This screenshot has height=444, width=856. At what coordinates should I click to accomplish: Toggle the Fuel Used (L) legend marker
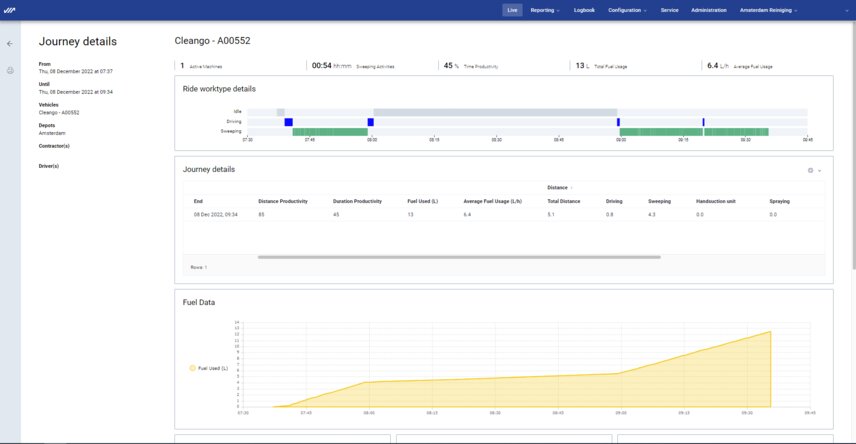pos(193,368)
